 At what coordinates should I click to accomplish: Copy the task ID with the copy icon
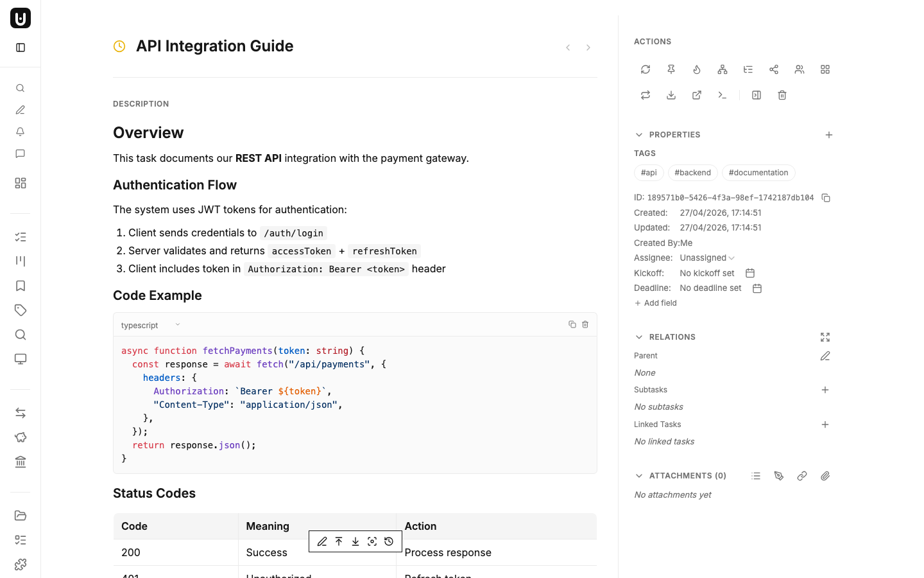(x=826, y=198)
